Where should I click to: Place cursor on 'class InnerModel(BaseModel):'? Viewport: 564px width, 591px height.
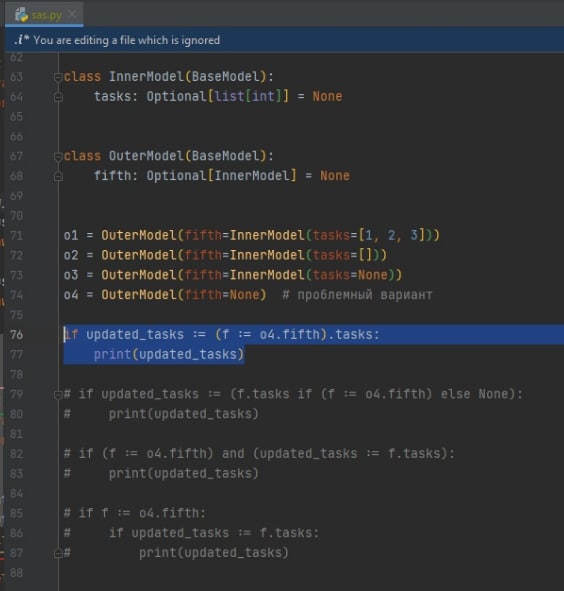point(169,77)
